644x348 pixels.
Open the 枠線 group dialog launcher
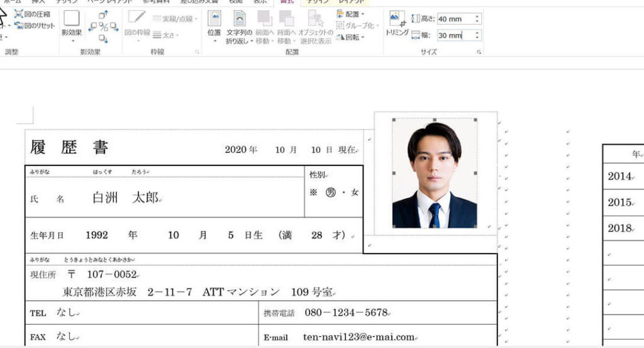click(x=196, y=52)
